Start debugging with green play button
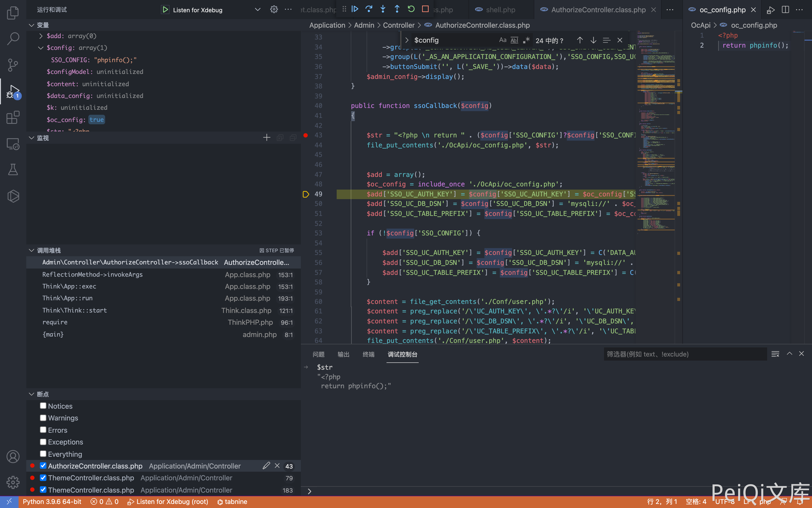This screenshot has width=812, height=508. (165, 10)
